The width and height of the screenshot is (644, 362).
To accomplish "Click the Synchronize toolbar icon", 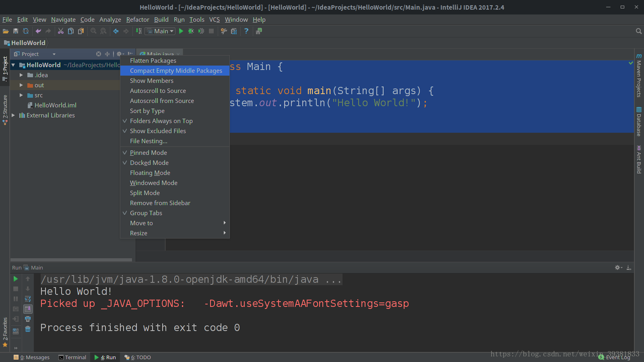I will [x=26, y=31].
